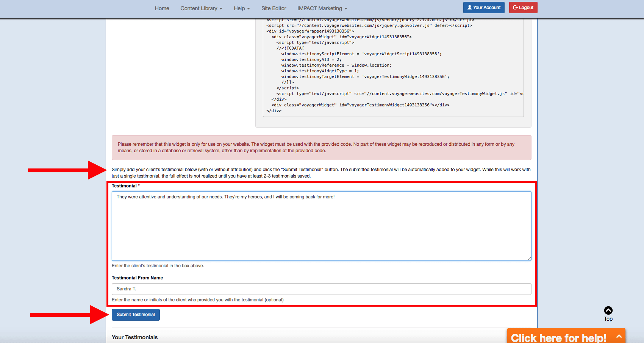Screen dimensions: 644x343
Task: Click the 'Simply add your client's testimonial' instructions
Action: 321,173
